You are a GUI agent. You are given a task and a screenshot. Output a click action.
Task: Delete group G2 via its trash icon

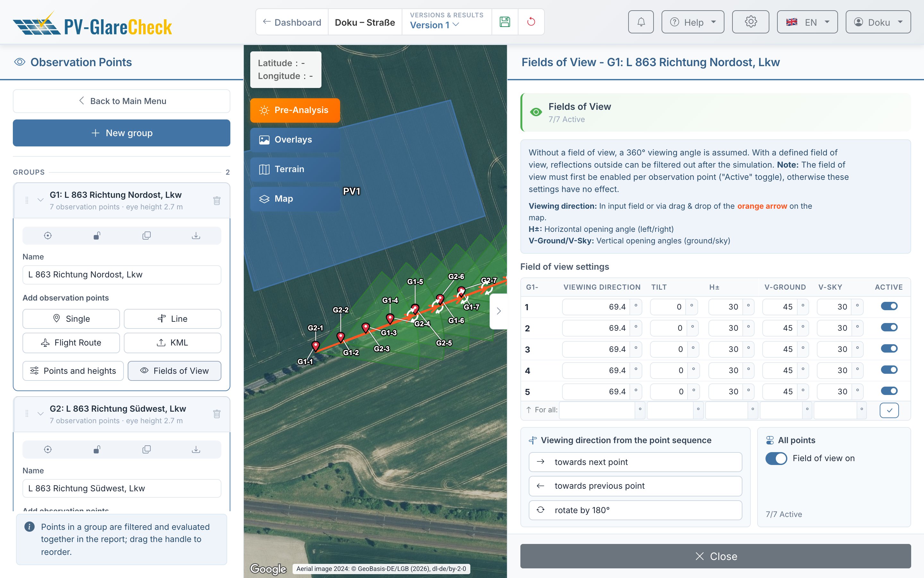coord(217,414)
